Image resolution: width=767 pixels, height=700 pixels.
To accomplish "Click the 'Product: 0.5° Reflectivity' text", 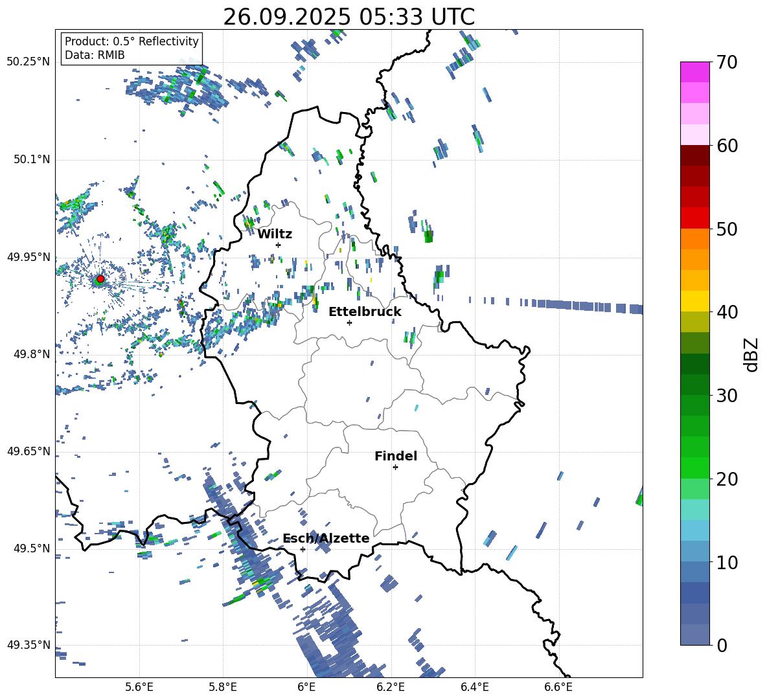I will pos(132,41).
